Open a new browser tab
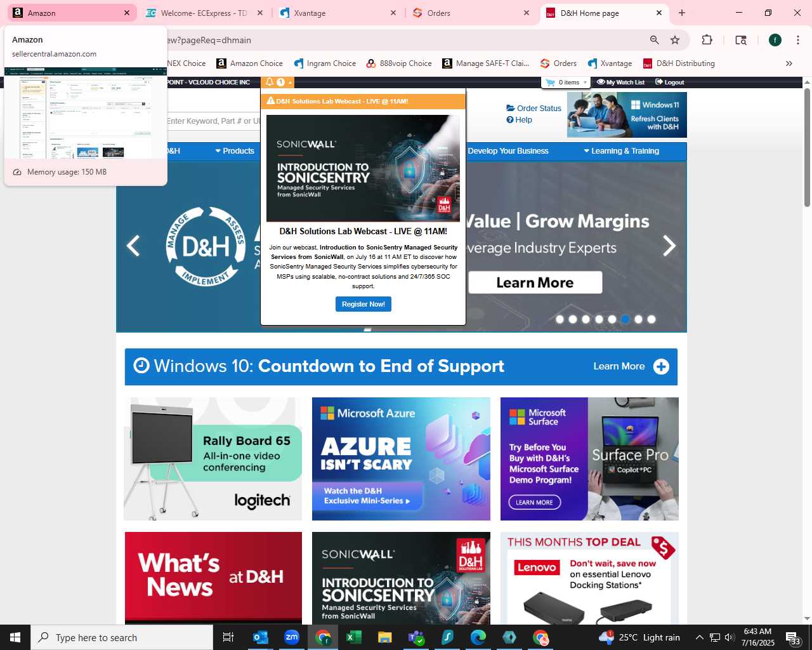This screenshot has width=812, height=650. click(682, 13)
